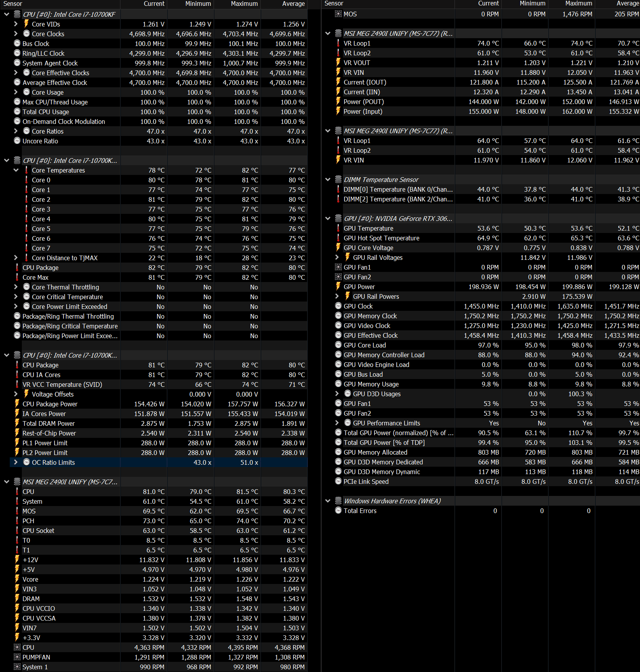Click the clock icon next to Bus Clock
Screen dimensions: 640x672
pos(17,43)
